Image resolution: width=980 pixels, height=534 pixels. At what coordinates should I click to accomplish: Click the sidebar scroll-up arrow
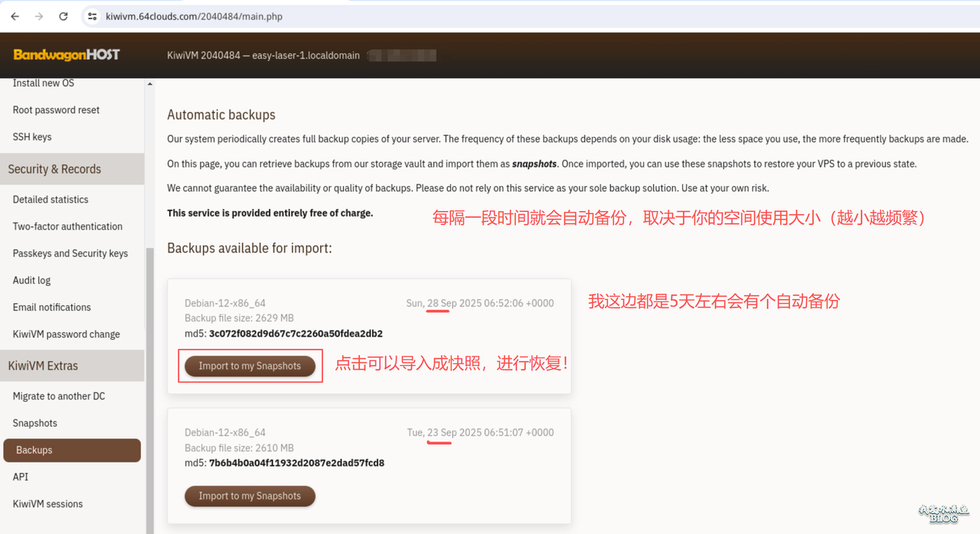pos(149,84)
